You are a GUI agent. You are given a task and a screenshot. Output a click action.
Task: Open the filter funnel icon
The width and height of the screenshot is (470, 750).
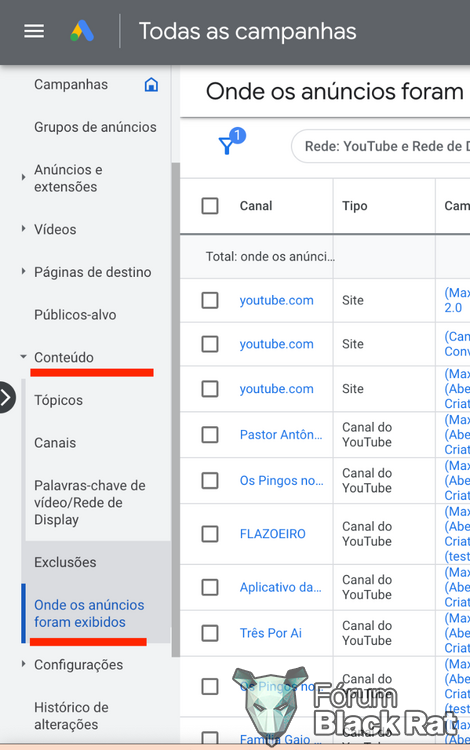coord(226,145)
